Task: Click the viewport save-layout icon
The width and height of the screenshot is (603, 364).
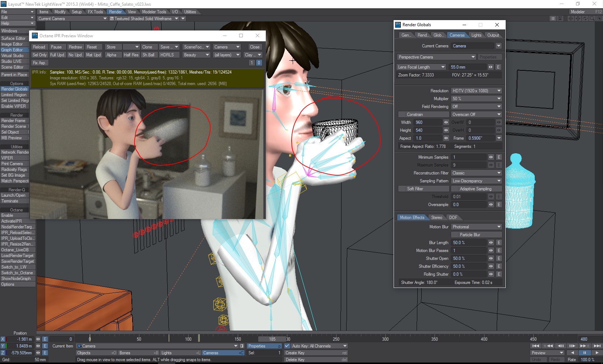Action: [560, 19]
